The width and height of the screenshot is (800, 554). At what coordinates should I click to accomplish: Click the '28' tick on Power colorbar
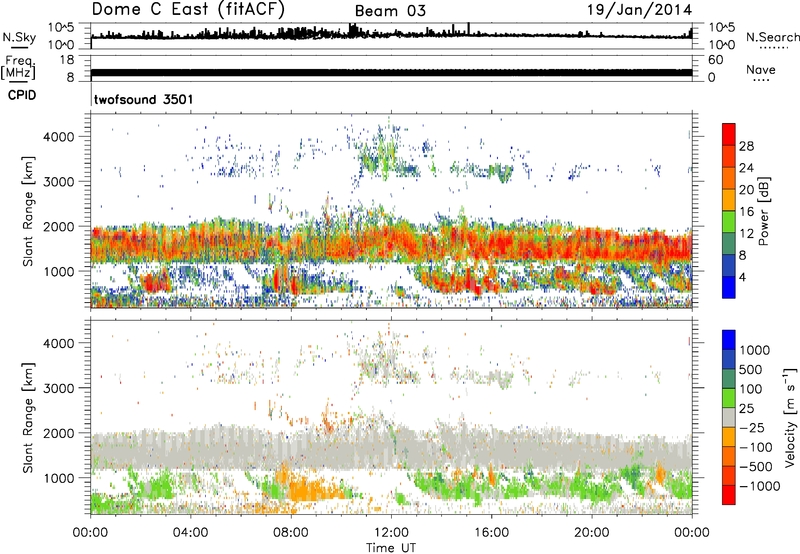[746, 146]
